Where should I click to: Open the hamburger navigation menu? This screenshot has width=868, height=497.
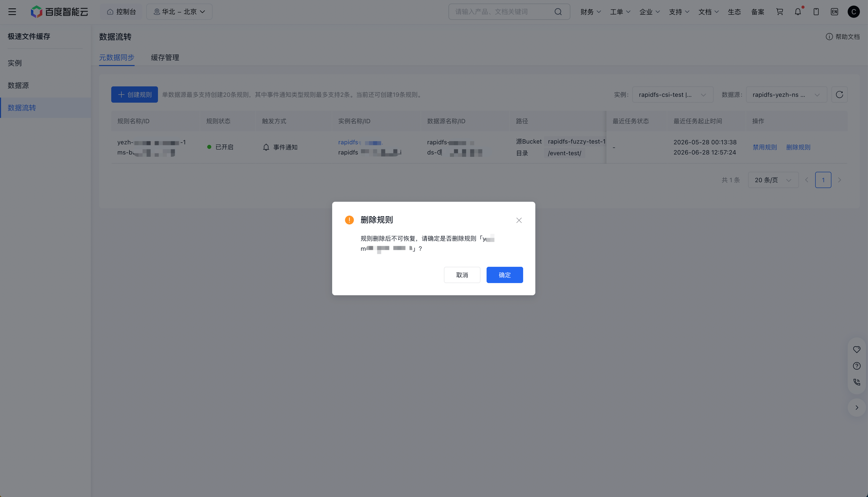pyautogui.click(x=12, y=12)
